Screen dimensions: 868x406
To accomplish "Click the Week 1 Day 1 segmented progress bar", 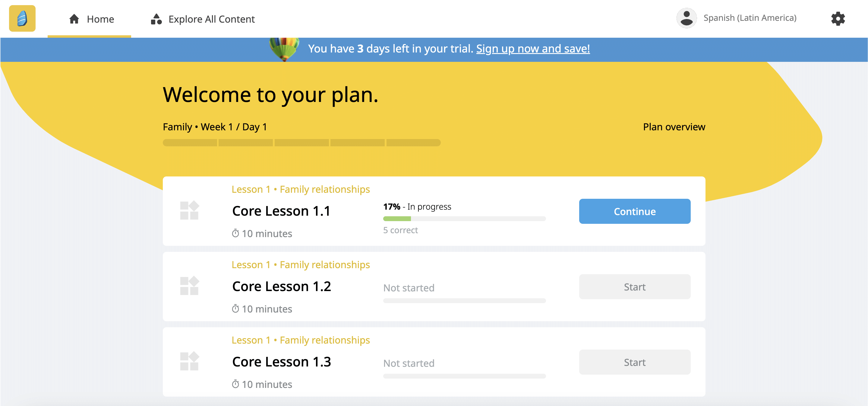I will pyautogui.click(x=301, y=143).
